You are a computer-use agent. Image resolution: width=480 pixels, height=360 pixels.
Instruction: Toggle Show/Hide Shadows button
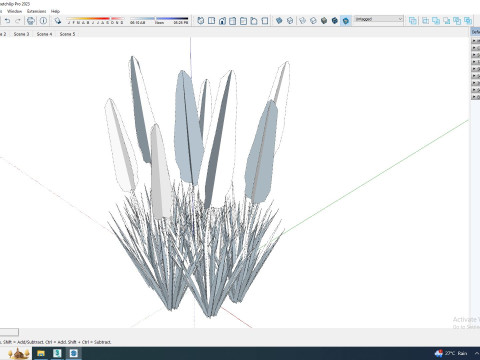(x=58, y=21)
